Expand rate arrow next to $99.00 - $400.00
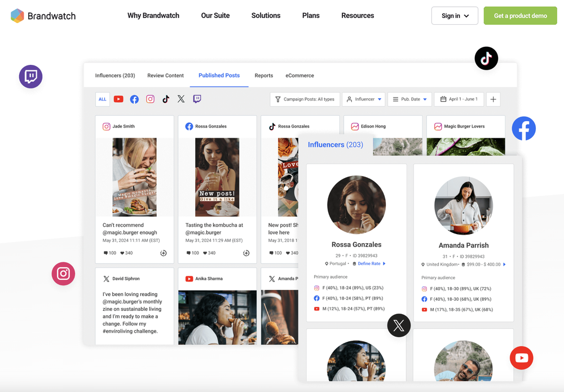 (x=504, y=265)
